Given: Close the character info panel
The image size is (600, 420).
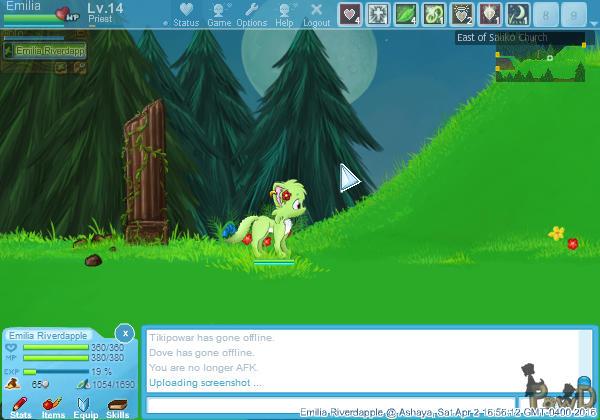Looking at the screenshot, I should pyautogui.click(x=123, y=332).
